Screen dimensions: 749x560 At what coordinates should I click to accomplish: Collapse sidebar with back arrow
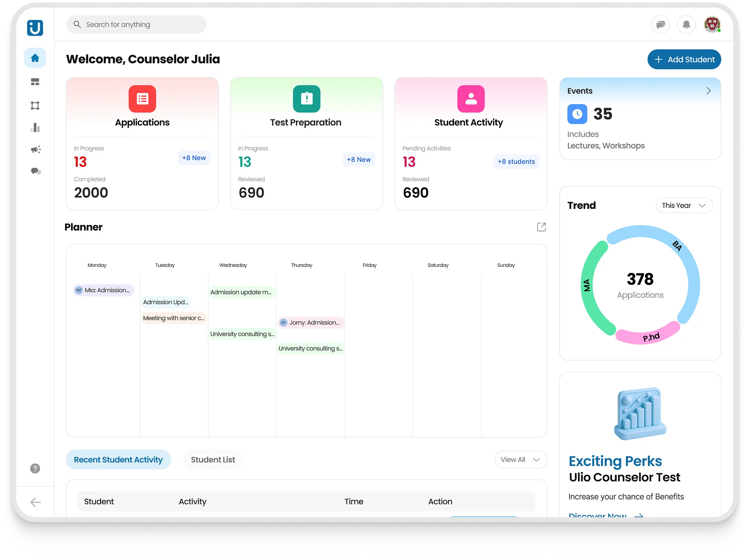click(35, 502)
